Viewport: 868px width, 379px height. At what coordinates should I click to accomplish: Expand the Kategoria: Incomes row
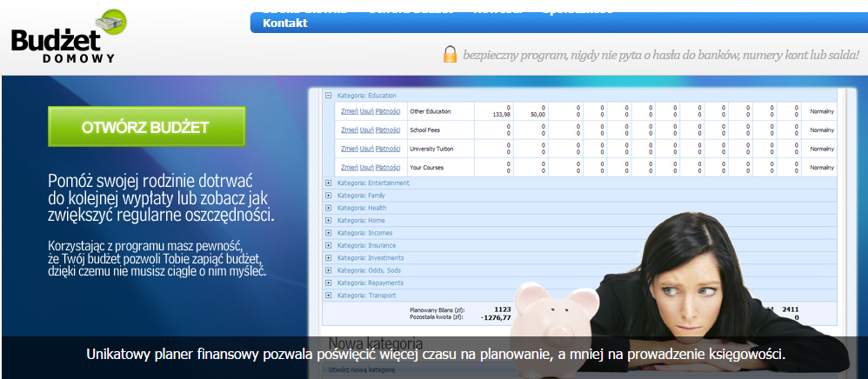(328, 233)
